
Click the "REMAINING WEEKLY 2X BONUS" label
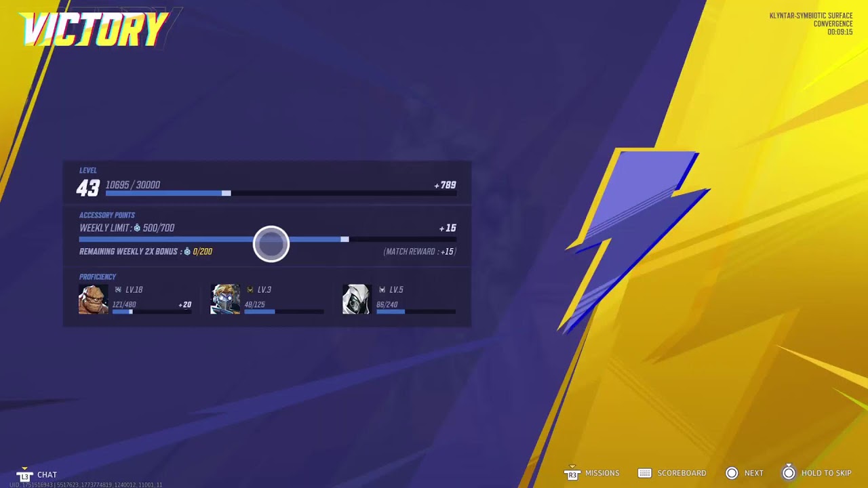[x=128, y=251]
